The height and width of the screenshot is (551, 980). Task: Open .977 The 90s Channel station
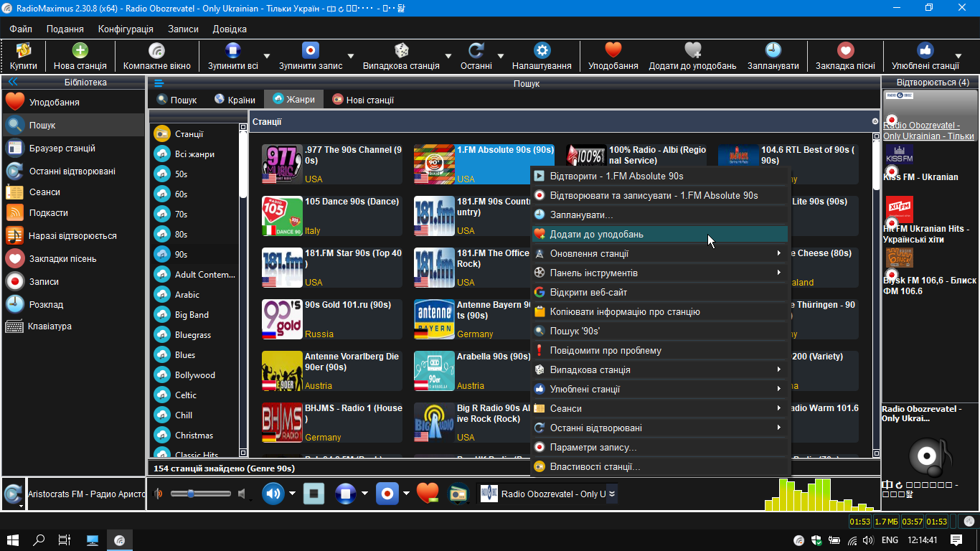[332, 164]
